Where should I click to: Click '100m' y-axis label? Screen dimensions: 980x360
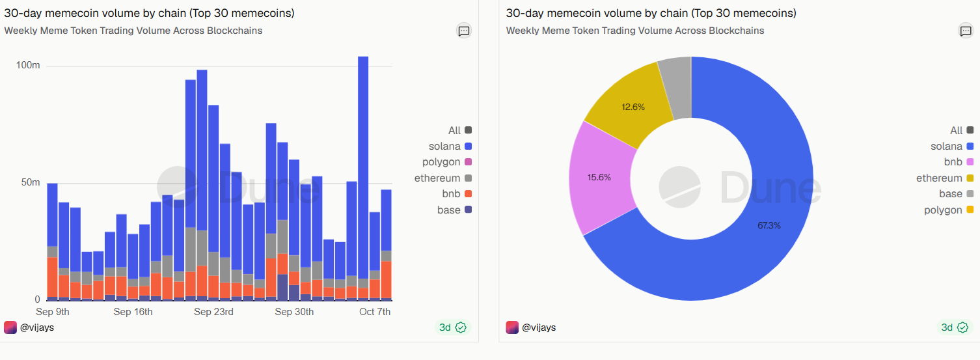click(x=28, y=66)
